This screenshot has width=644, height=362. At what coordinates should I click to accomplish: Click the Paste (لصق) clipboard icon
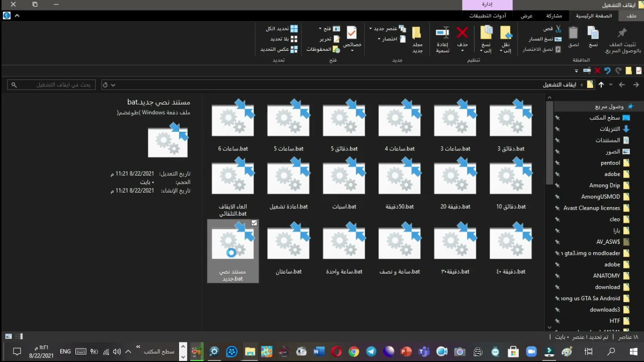pos(573,33)
